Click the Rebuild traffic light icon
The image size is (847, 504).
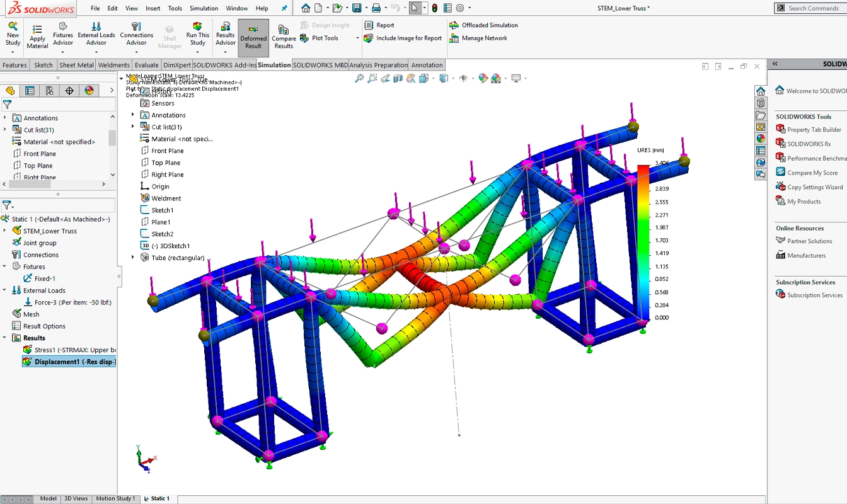point(435,8)
